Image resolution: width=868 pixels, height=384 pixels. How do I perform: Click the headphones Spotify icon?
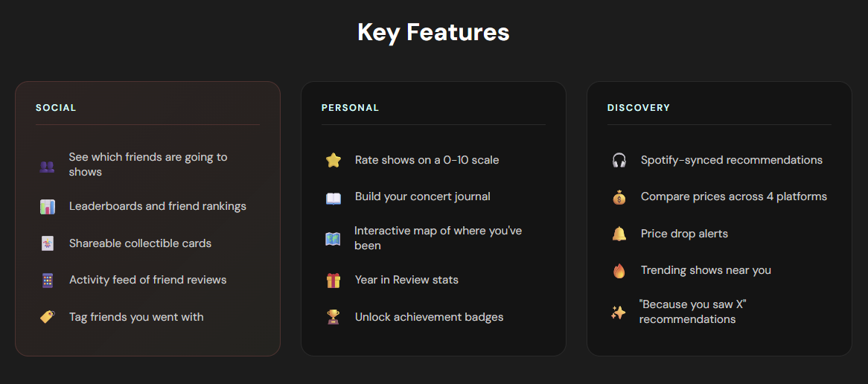tap(619, 160)
